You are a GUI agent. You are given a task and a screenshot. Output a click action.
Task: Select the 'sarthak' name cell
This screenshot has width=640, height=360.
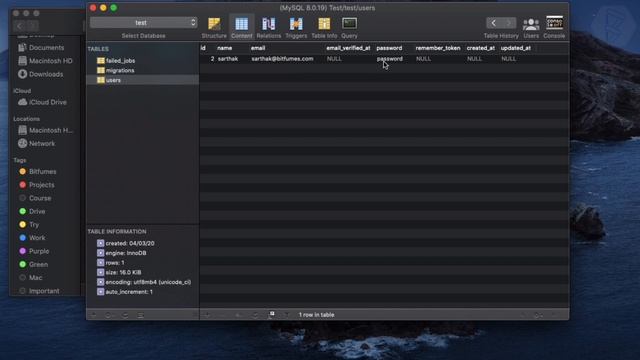[228, 59]
